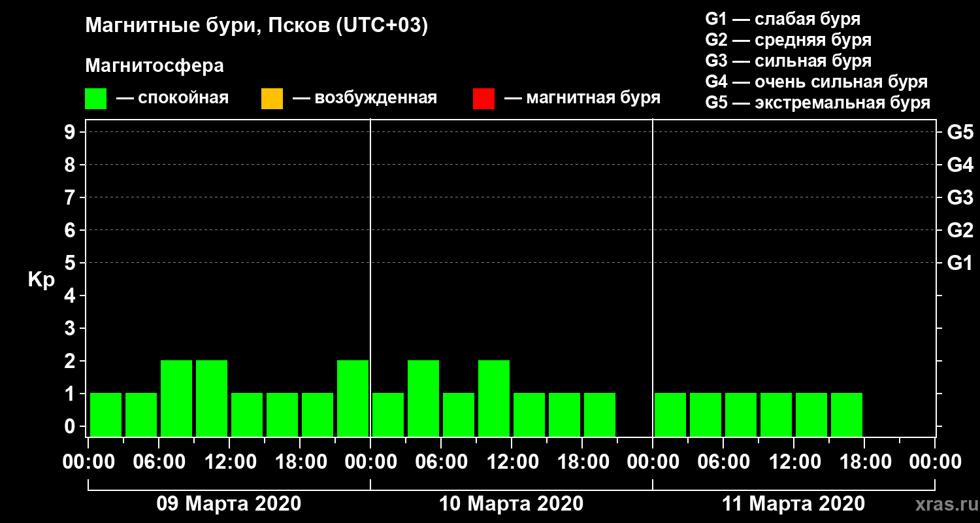Click the 06:00–09:00 Kp 2 bar on 09 March
The image size is (980, 523).
click(176, 398)
